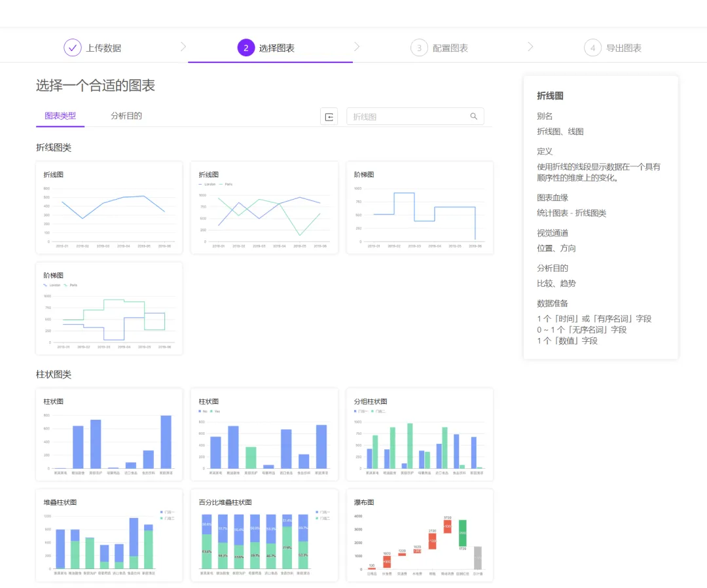The height and width of the screenshot is (588, 707).
Task: Click chevron arrow after 选择图表 step
Action: (357, 46)
